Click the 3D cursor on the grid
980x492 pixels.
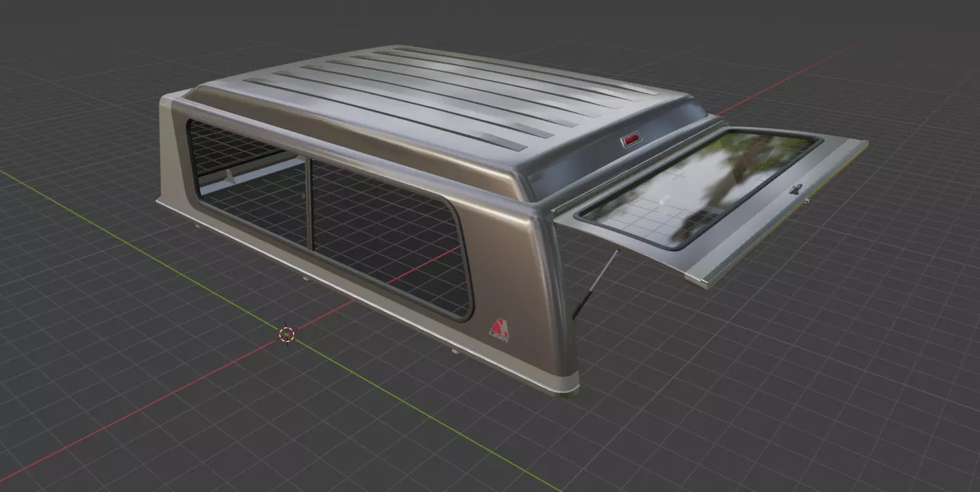click(x=287, y=335)
